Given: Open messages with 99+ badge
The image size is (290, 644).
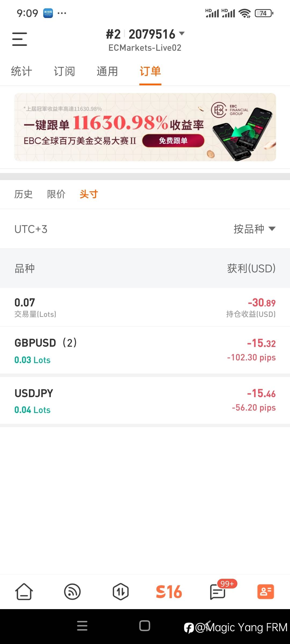Looking at the screenshot, I should pyautogui.click(x=218, y=591).
